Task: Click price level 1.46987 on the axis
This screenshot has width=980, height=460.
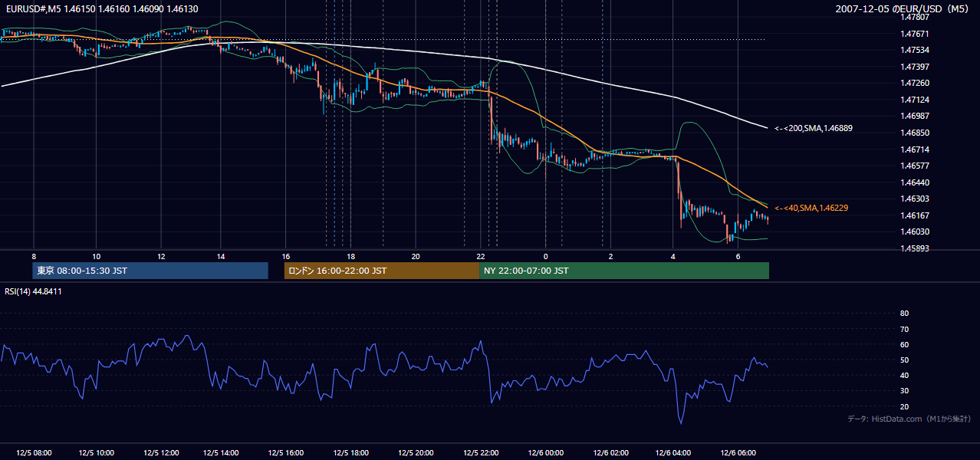Action: click(915, 116)
